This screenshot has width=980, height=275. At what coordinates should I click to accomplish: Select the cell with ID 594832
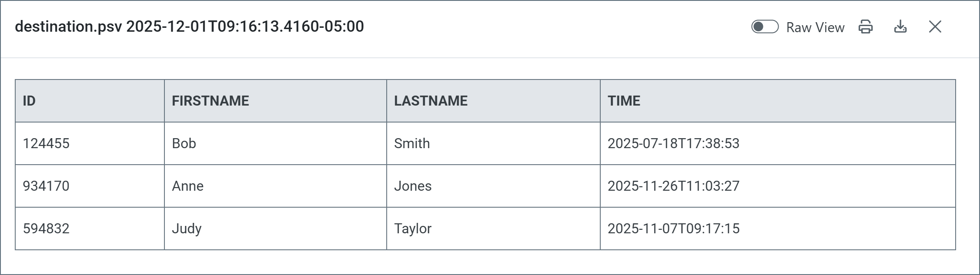46,229
